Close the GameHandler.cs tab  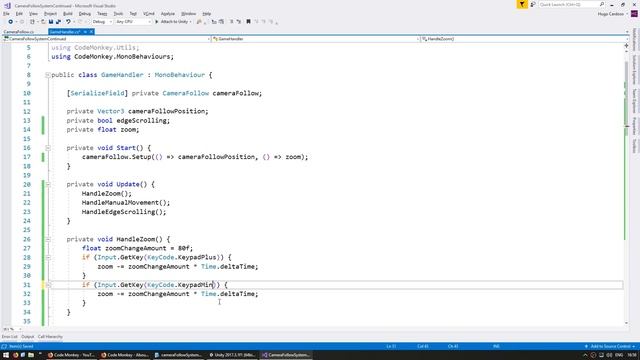91,31
